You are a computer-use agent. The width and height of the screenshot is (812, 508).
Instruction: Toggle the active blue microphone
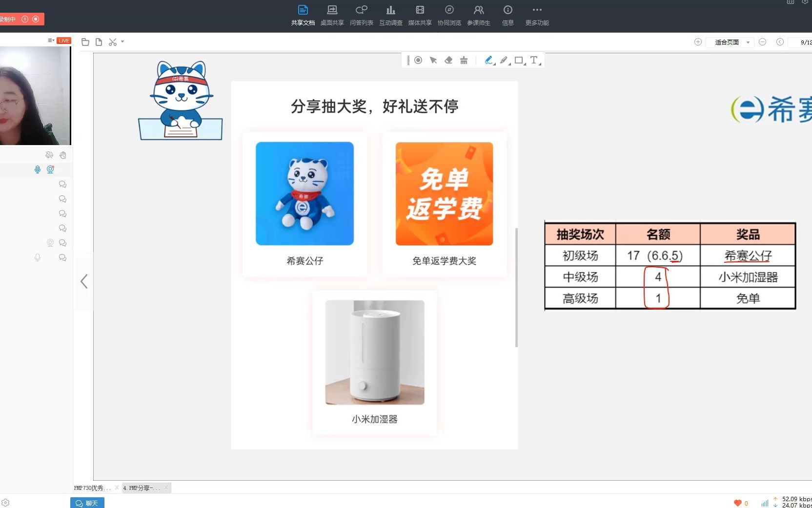pos(38,169)
